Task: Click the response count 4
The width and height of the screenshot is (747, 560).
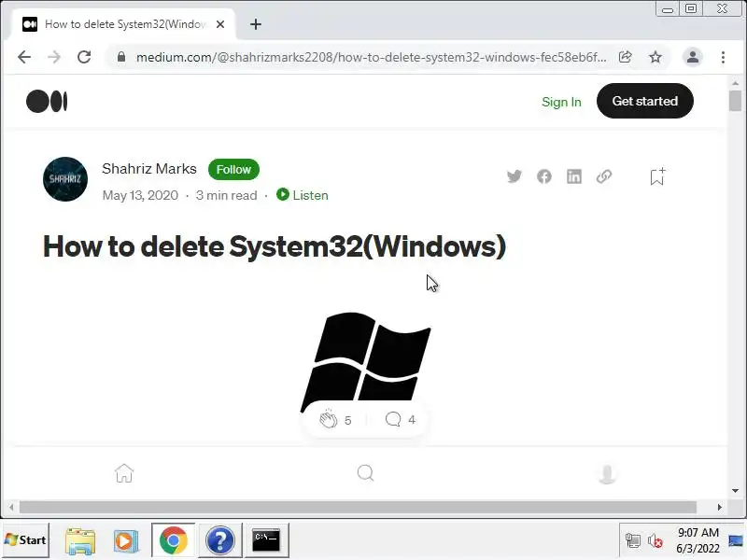Action: 412,419
